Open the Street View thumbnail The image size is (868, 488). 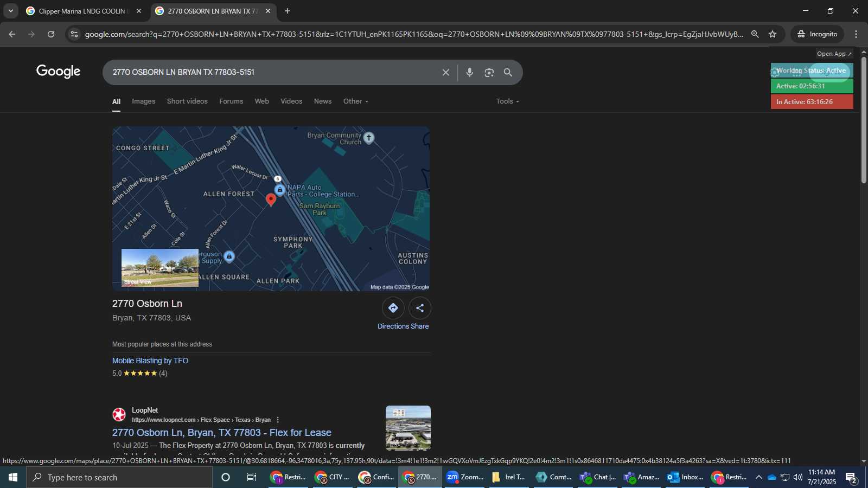(x=160, y=268)
